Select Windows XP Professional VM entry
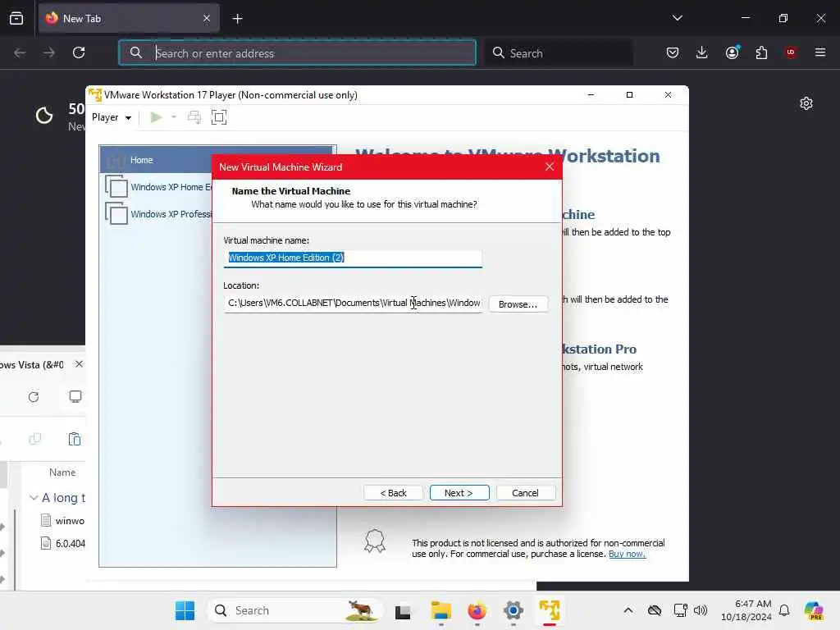840x630 pixels. [x=160, y=214]
